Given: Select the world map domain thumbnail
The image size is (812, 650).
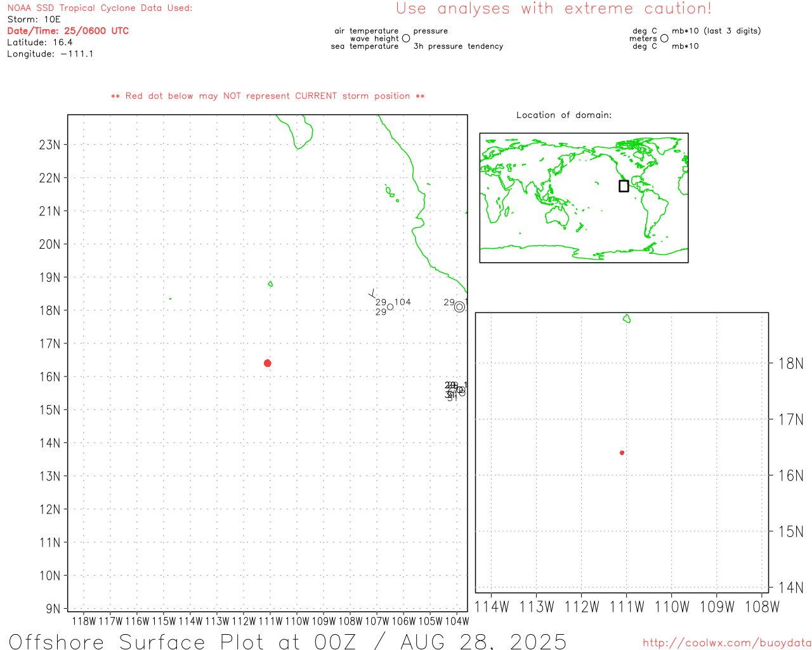Looking at the screenshot, I should coord(584,198).
